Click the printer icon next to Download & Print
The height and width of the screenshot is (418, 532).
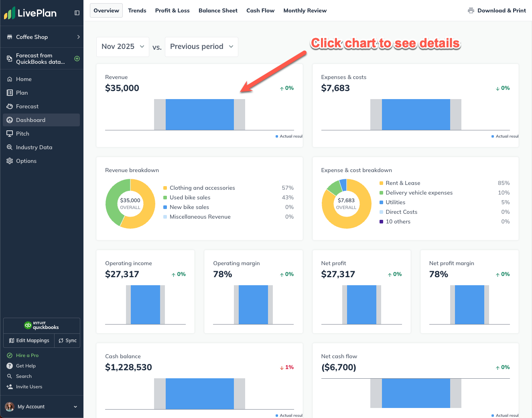click(x=470, y=10)
